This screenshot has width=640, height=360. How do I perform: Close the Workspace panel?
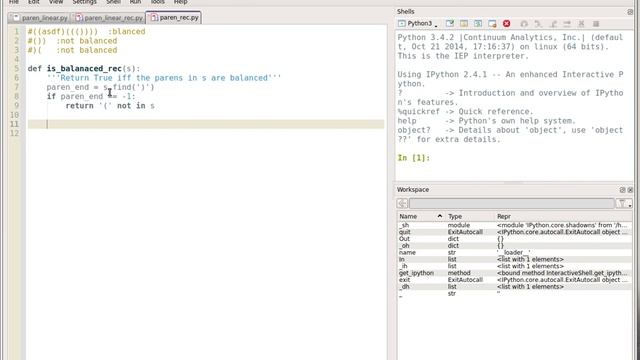(x=630, y=190)
